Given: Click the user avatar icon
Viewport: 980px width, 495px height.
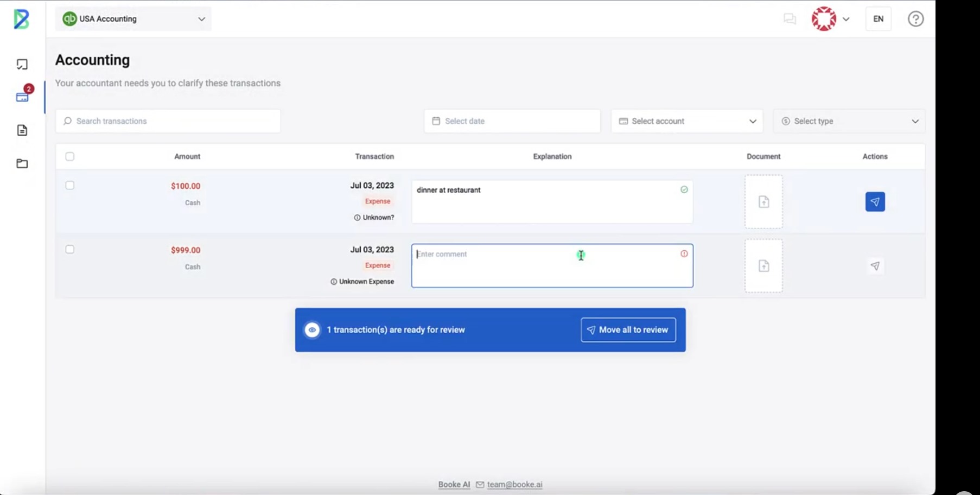Looking at the screenshot, I should [824, 19].
